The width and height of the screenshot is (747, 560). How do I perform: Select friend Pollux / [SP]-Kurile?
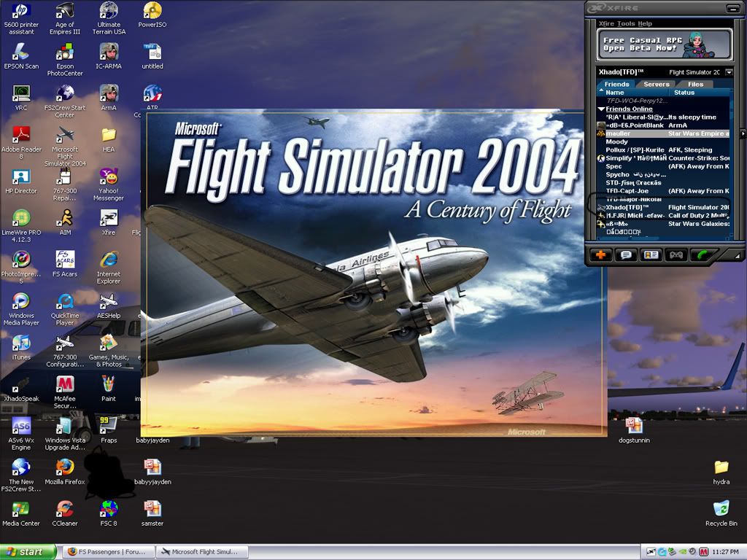coord(663,150)
